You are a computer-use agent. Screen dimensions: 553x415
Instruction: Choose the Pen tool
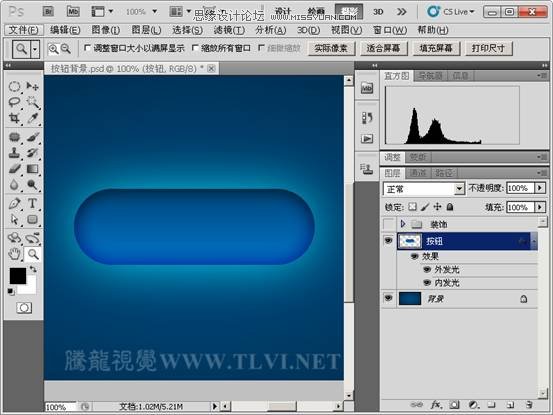pyautogui.click(x=14, y=203)
